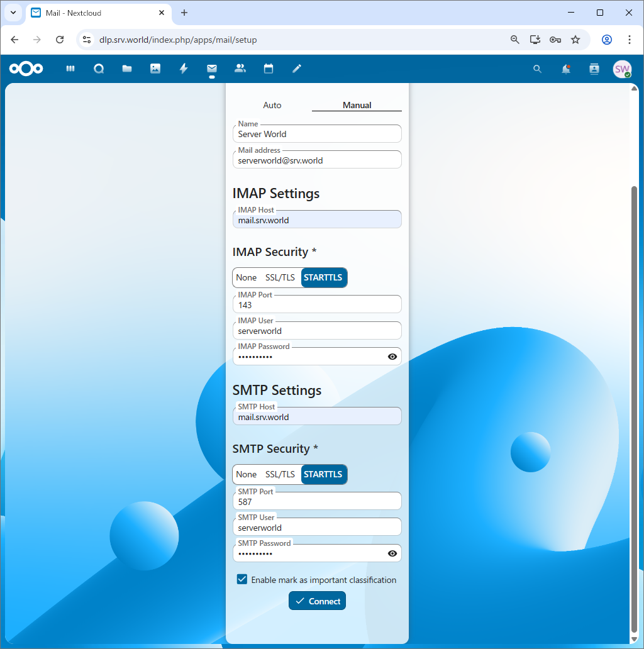Screen dimensions: 644x649
Task: View site information icon in address bar
Action: pyautogui.click(x=87, y=40)
